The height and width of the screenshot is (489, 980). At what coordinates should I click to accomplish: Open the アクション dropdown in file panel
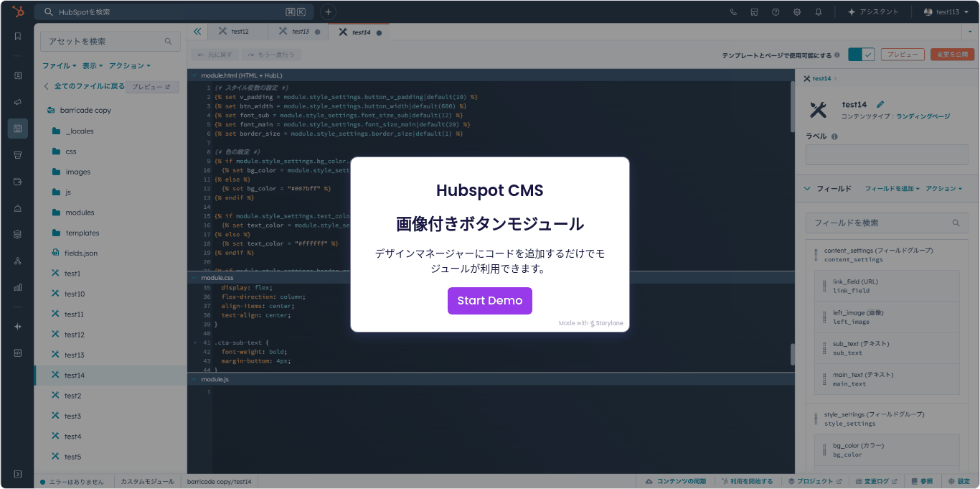click(130, 65)
